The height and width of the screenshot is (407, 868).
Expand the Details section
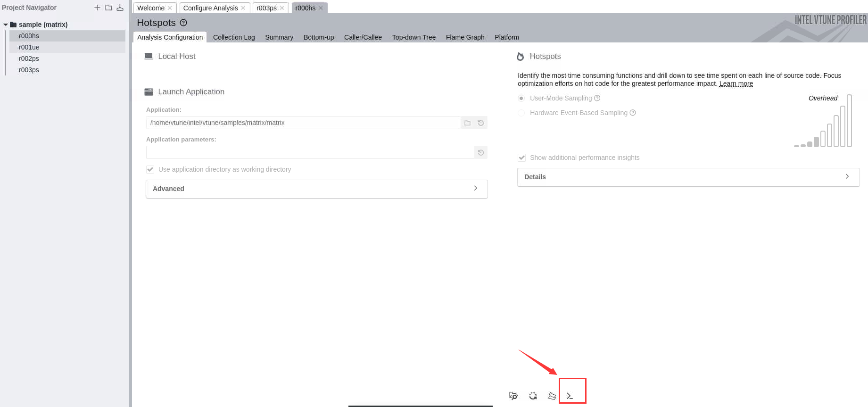688,177
